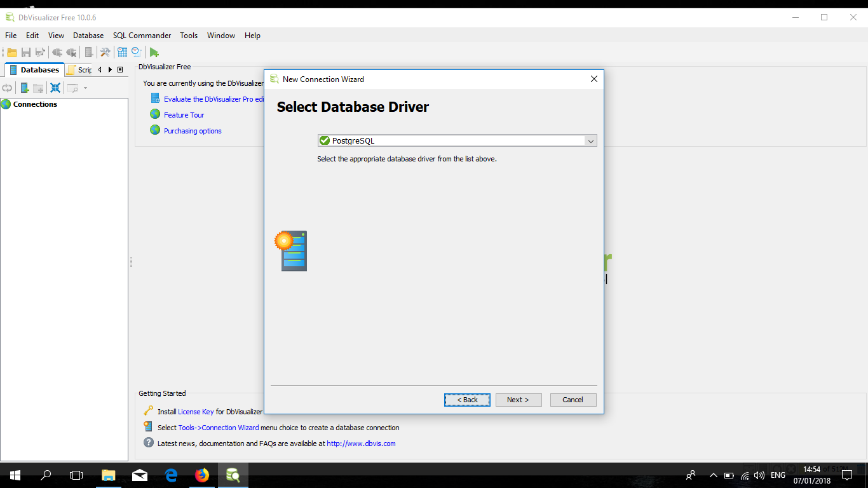Open the Purchasing options link
The height and width of the screenshot is (488, 868).
pyautogui.click(x=193, y=131)
